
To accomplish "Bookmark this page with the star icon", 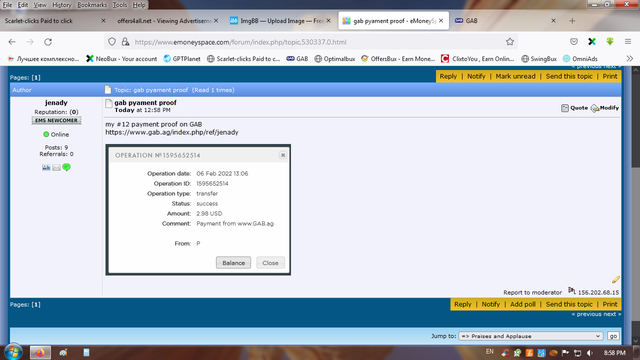I will click(x=510, y=42).
